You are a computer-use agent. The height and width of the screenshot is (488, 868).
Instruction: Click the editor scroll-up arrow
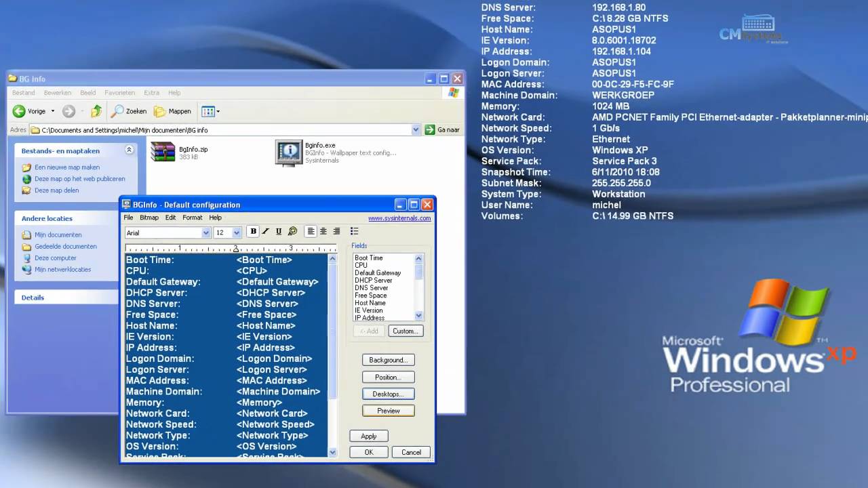point(332,258)
